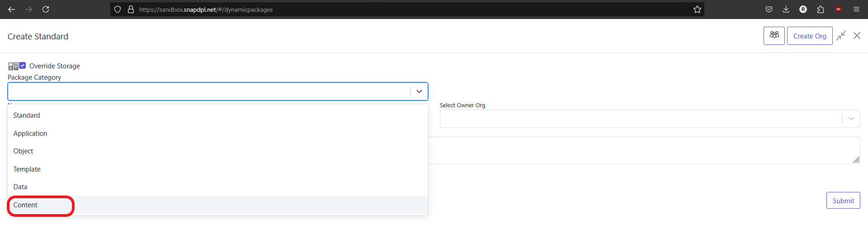Open the browser hamburger menu
868x234 pixels.
point(856,10)
